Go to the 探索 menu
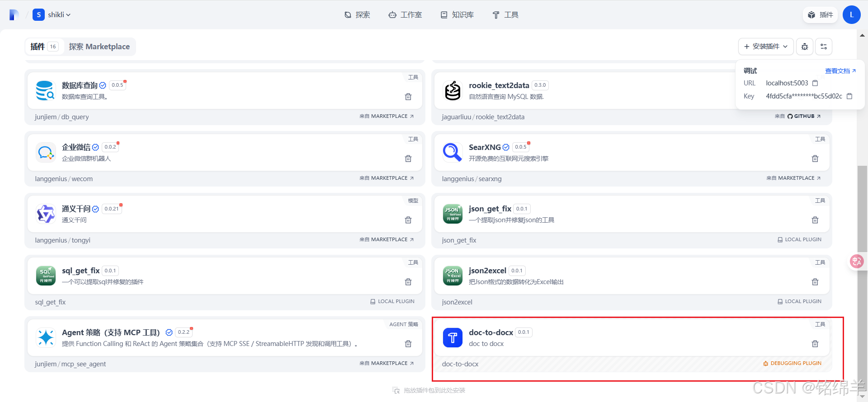The image size is (868, 402). [x=357, y=15]
